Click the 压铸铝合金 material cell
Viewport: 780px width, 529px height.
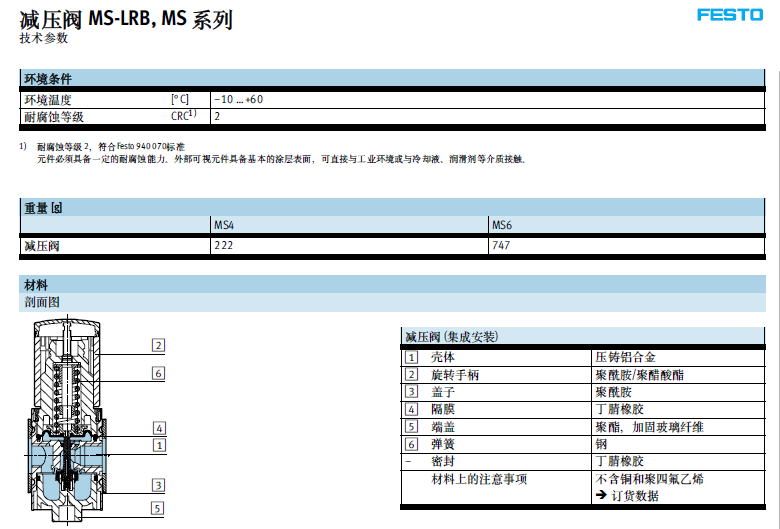point(625,357)
